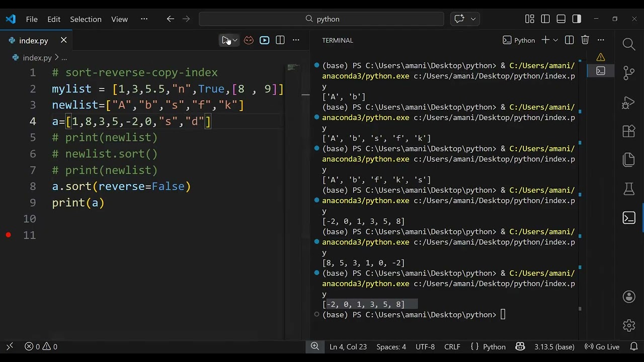This screenshot has width=644, height=362.
Task: Expand the breadcrumb ellipsis after index.py
Action: pyautogui.click(x=64, y=58)
